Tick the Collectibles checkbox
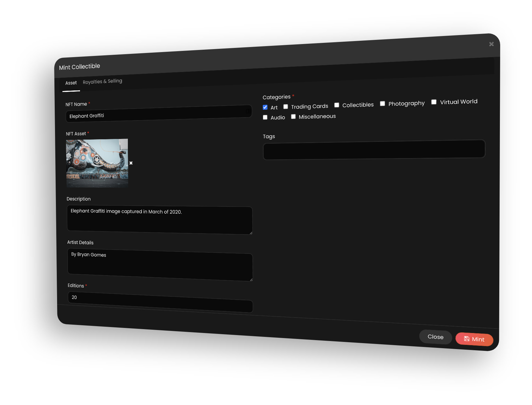Screen dimensions: 532x405 coord(337,105)
